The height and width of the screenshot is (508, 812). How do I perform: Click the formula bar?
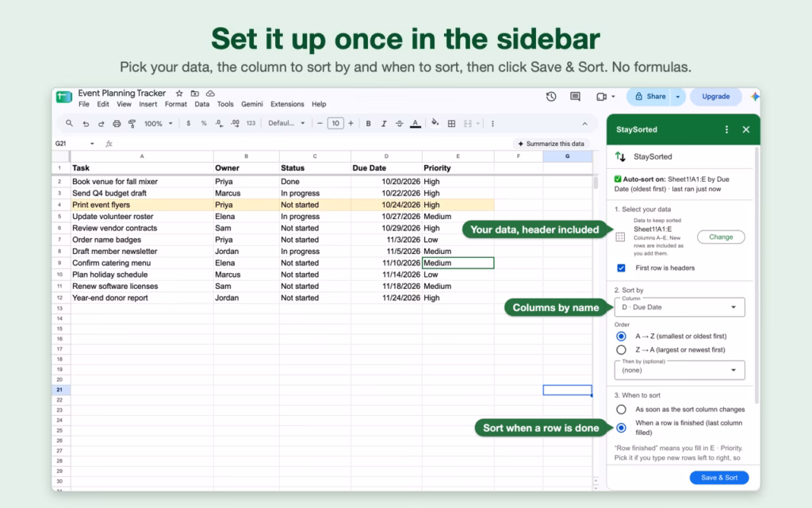[x=311, y=144]
